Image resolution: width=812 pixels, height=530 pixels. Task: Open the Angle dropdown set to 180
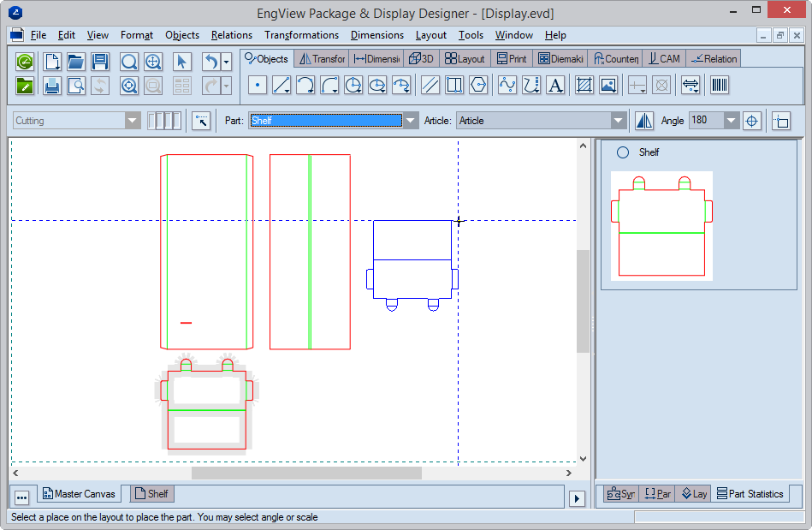coord(731,121)
